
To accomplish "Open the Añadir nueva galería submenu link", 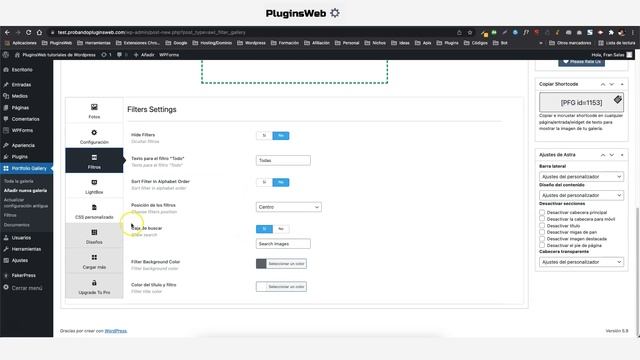I will coord(25,190).
